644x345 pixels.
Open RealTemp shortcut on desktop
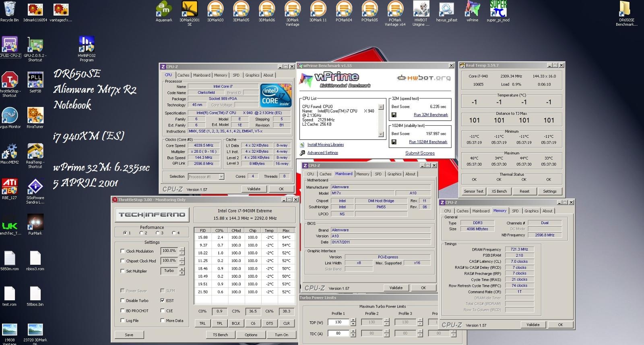pos(35,156)
